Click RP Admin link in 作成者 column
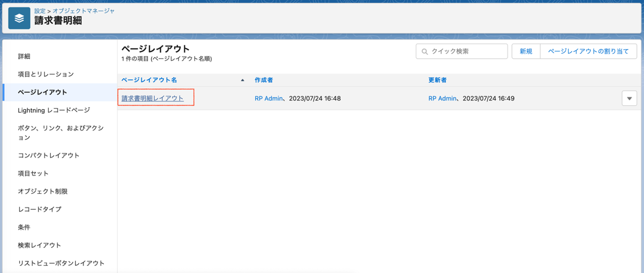The width and height of the screenshot is (644, 273). pyautogui.click(x=269, y=99)
